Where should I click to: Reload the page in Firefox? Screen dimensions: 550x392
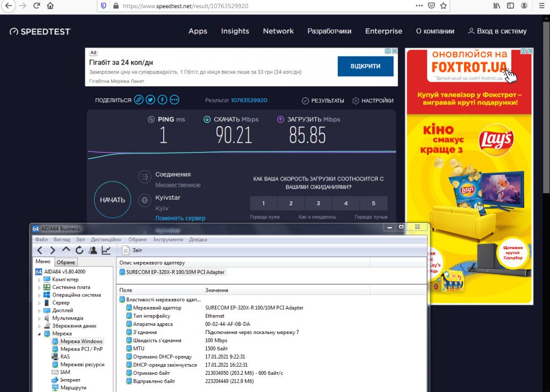[37, 6]
